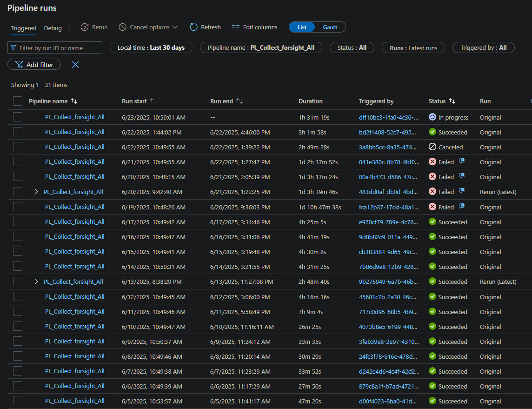Viewport: 532px width, 409px height.
Task: Check the 6/21/2025 10:49:55 AM run
Action: (18, 162)
